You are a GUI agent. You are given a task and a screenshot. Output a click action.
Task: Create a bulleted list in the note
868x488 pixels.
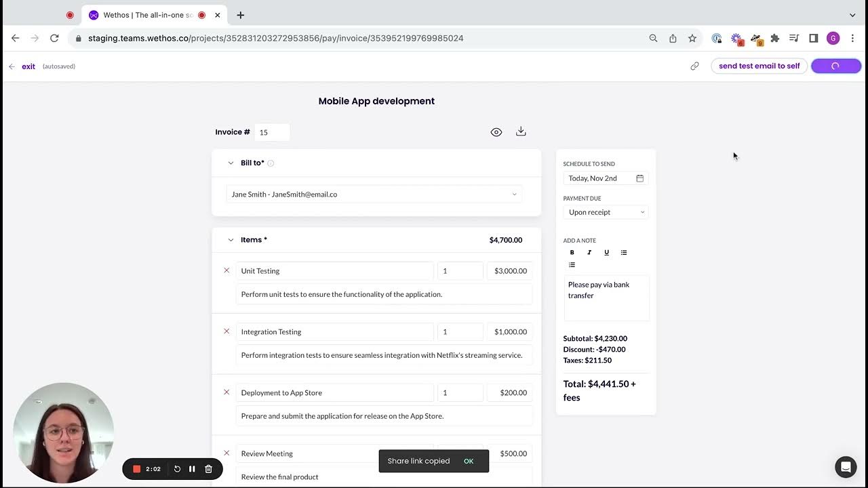tap(624, 252)
